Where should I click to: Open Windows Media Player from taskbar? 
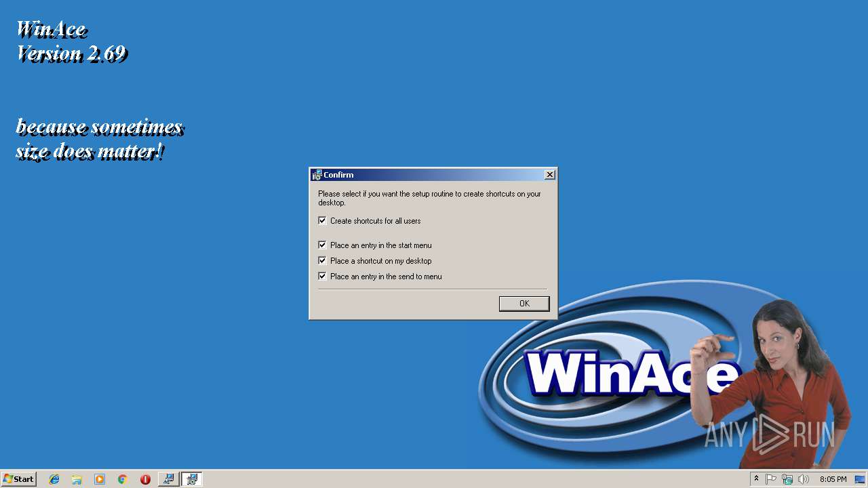(100, 479)
